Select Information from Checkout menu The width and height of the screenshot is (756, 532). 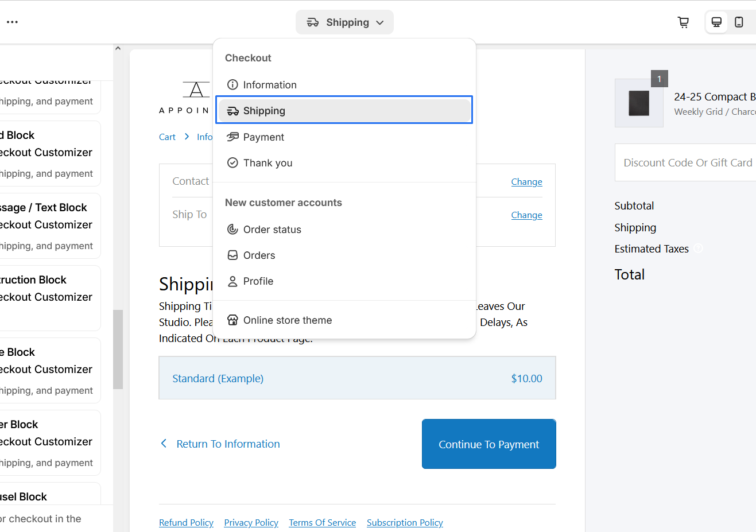[x=270, y=85]
